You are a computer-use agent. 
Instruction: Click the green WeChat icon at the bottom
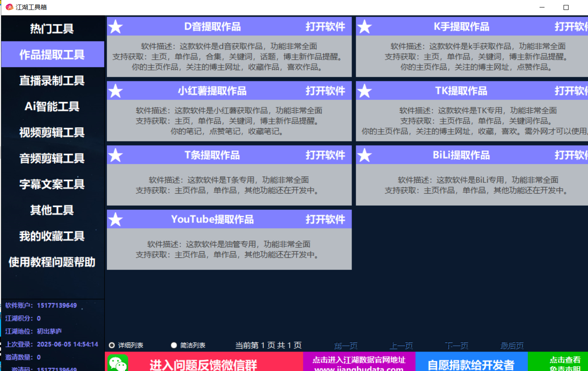(x=118, y=363)
